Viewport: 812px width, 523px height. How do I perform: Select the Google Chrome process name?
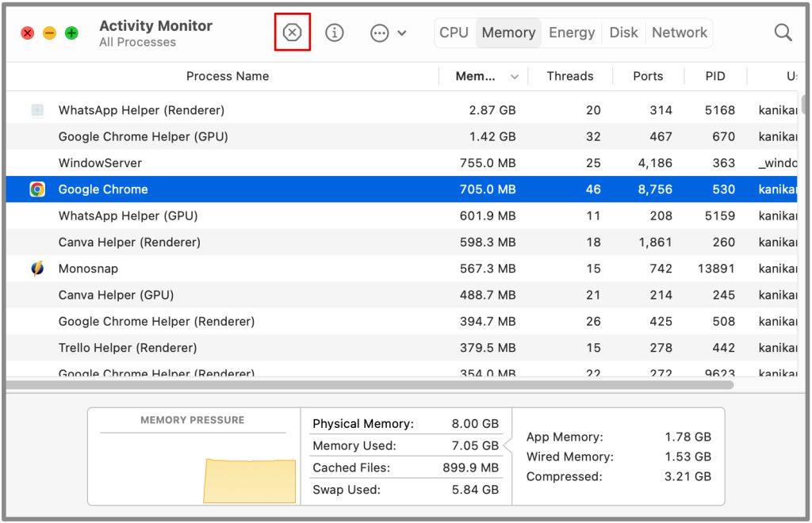click(x=103, y=189)
